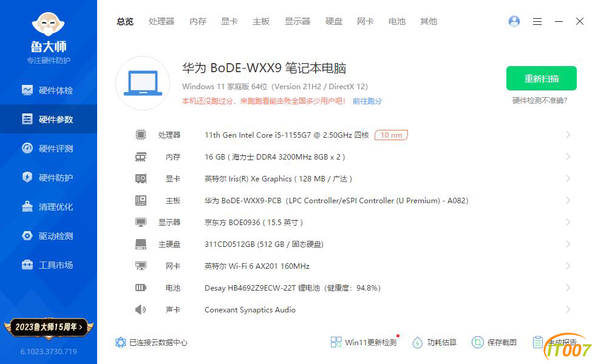Expand the 声卡 row chevron
The image size is (595, 364).
coord(568,310)
